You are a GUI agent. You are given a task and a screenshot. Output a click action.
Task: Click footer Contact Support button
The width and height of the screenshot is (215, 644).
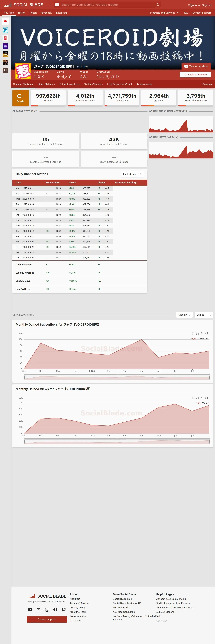[47, 619]
